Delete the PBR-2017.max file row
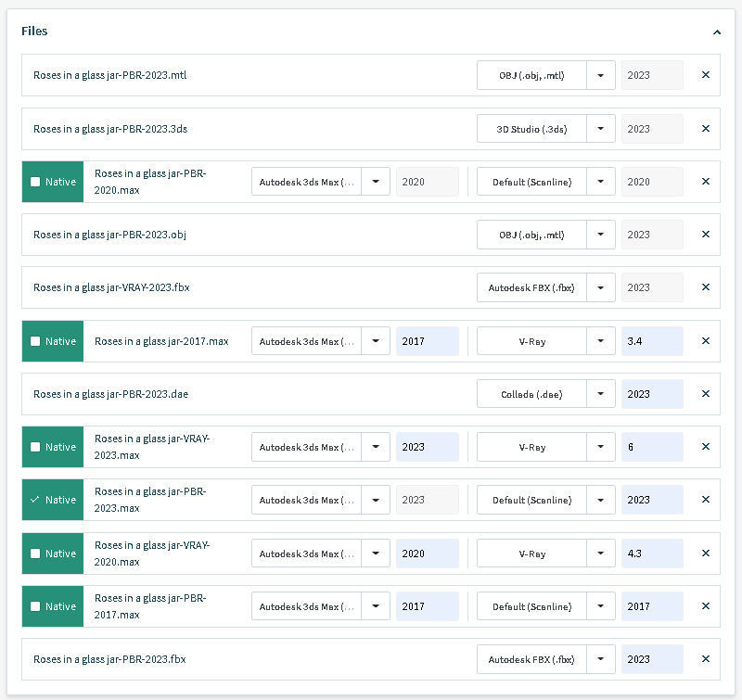Viewport: 742px width, 700px height. tap(705, 606)
